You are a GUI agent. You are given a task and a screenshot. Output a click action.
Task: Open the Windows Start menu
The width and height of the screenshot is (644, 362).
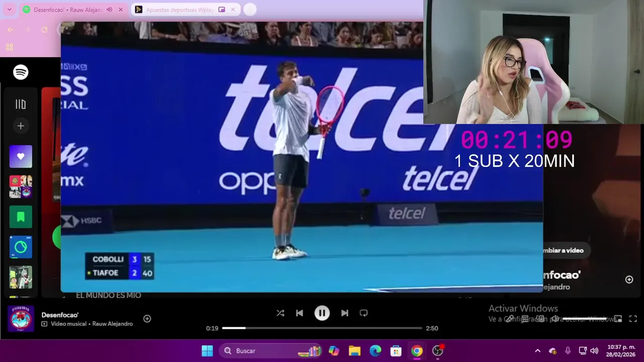(207, 351)
